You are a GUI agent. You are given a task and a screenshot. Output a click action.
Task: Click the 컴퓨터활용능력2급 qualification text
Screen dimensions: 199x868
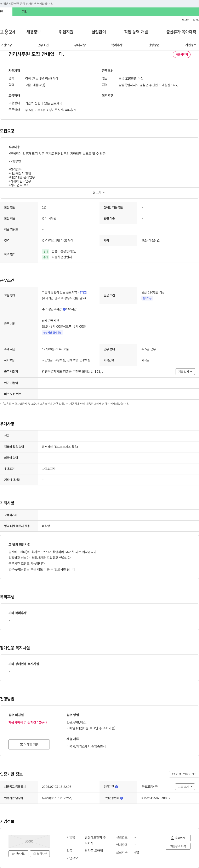pyautogui.click(x=64, y=251)
